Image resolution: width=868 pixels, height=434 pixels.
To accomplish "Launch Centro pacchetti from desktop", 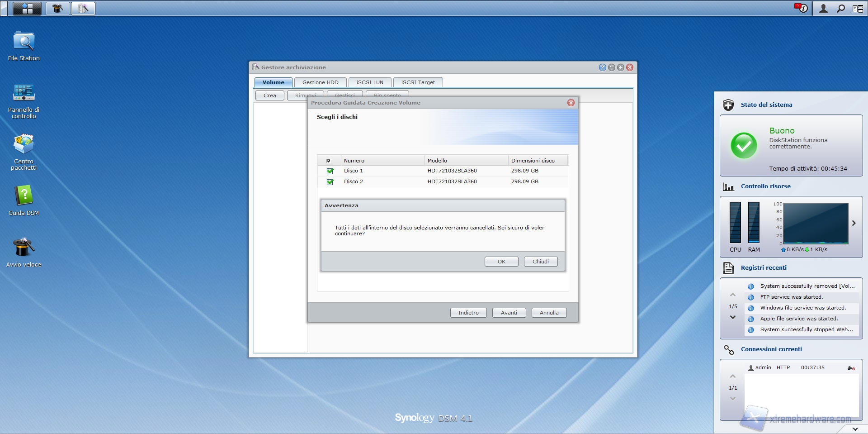I will (x=24, y=145).
